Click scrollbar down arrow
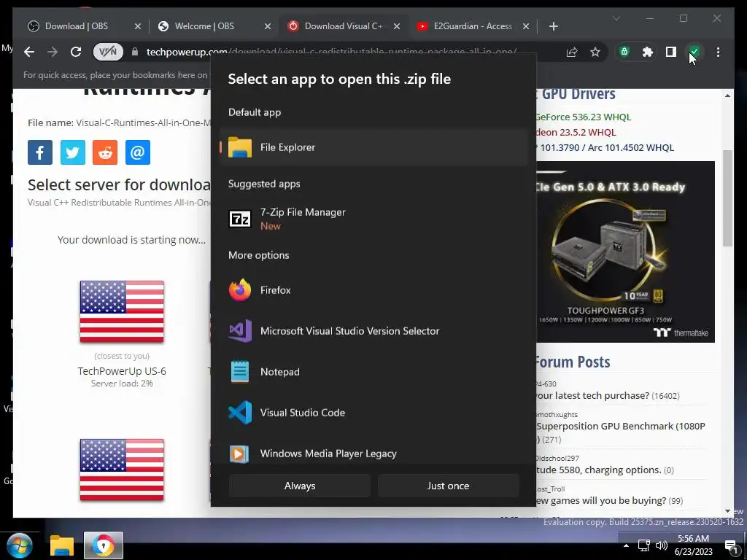Image resolution: width=747 pixels, height=560 pixels. pos(727,511)
